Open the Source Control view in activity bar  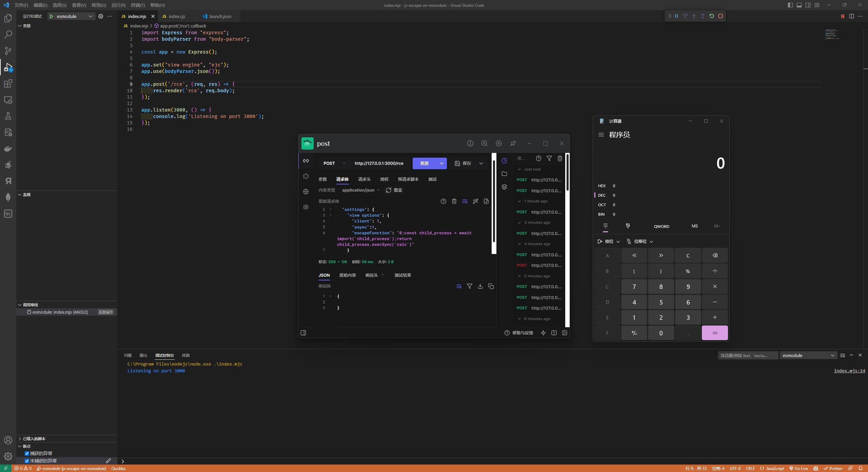(8, 51)
